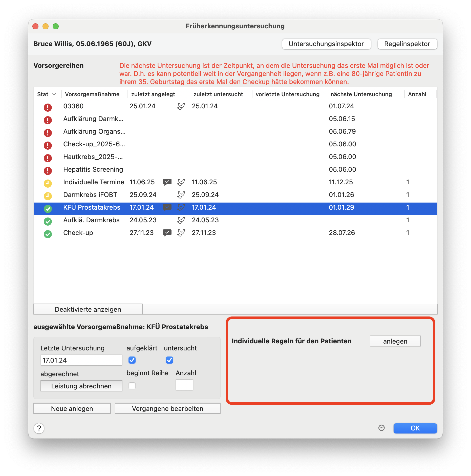Click the anlegen button for individual rules
Screen dimensions: 471x476
click(x=395, y=341)
